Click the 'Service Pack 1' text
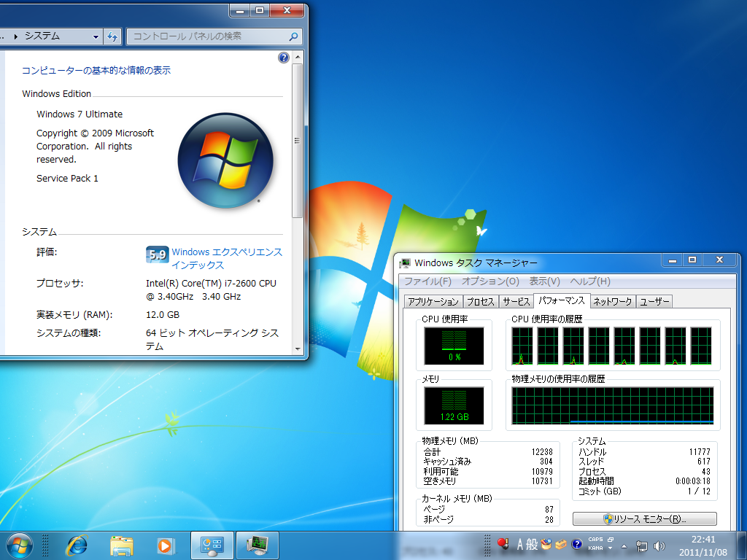Screen dimensions: 747x560 point(67,179)
